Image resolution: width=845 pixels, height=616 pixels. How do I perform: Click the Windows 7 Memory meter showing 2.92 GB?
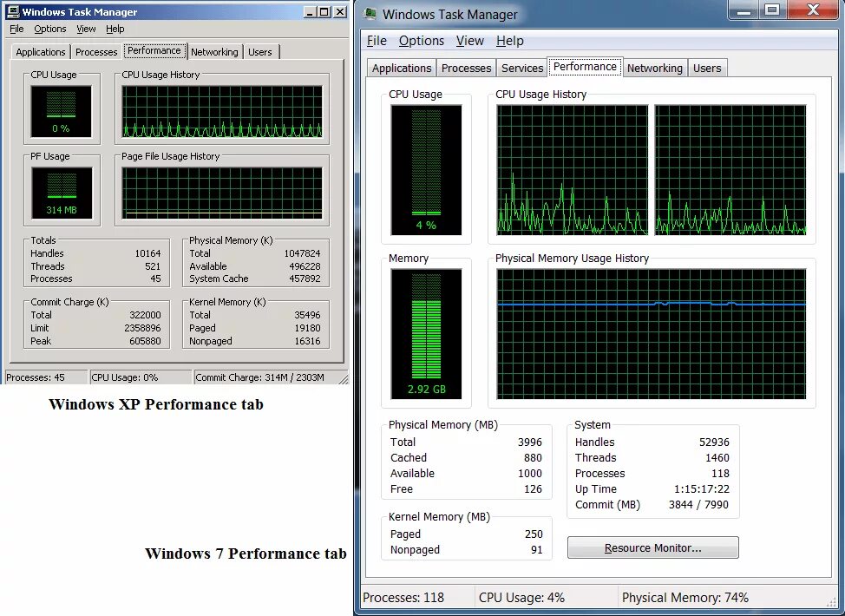coord(426,334)
